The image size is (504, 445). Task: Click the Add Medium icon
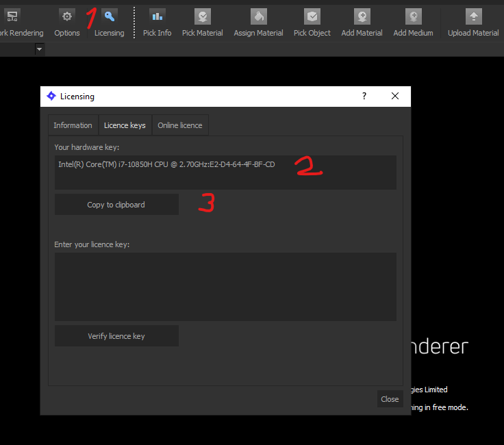tap(413, 17)
